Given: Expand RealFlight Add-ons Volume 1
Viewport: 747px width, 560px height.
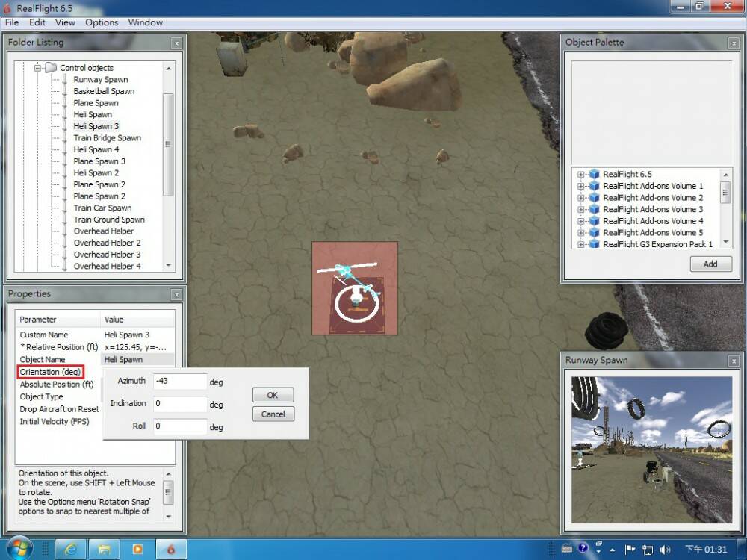Looking at the screenshot, I should (x=580, y=186).
